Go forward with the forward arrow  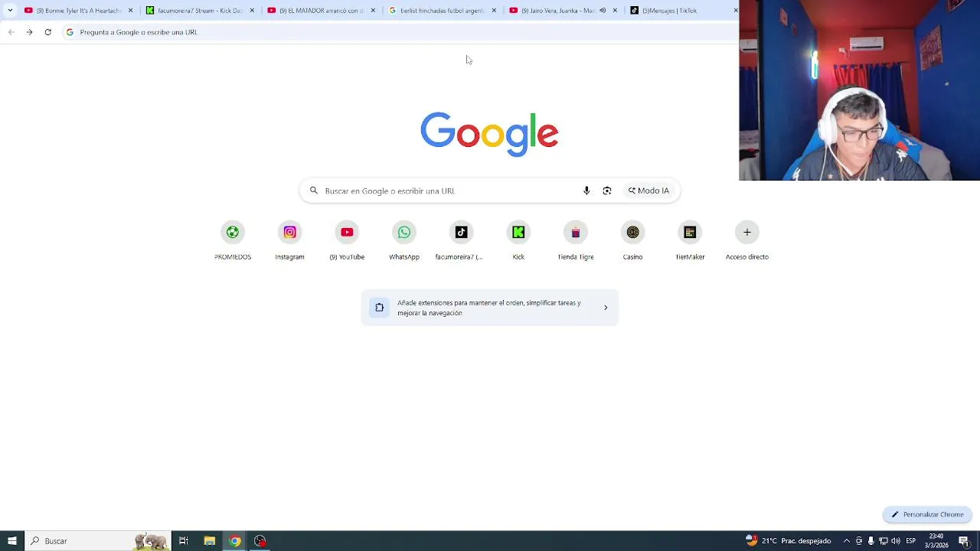(x=29, y=32)
